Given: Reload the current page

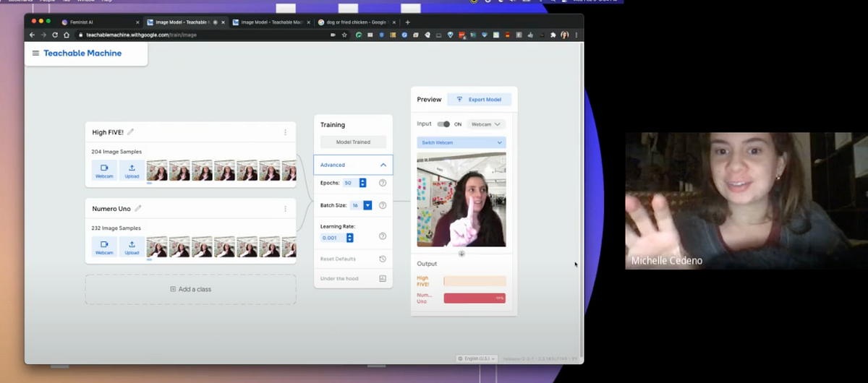Looking at the screenshot, I should coord(55,35).
